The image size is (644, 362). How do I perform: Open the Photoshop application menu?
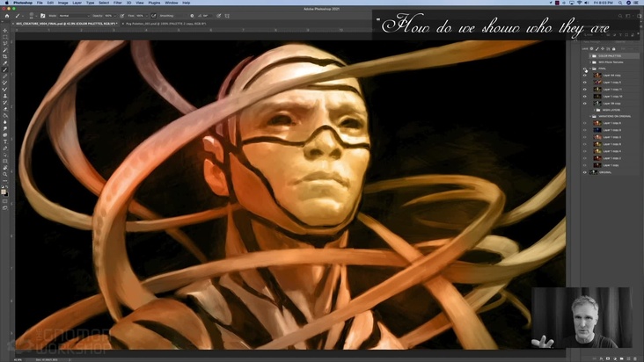click(22, 3)
